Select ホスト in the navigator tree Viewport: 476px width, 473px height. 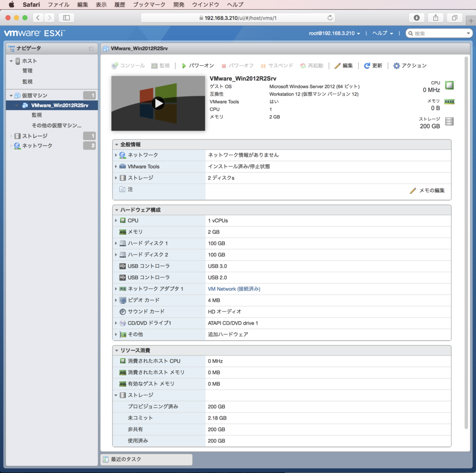click(x=29, y=61)
